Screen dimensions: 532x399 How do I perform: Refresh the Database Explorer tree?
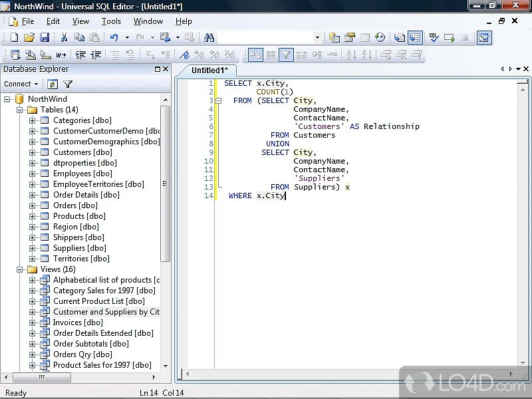pos(52,84)
